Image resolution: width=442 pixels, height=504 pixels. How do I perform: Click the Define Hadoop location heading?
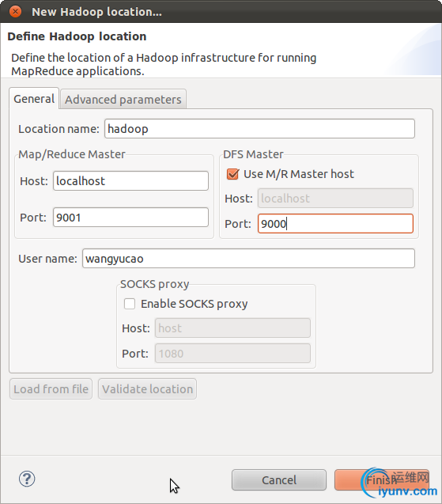click(x=77, y=36)
